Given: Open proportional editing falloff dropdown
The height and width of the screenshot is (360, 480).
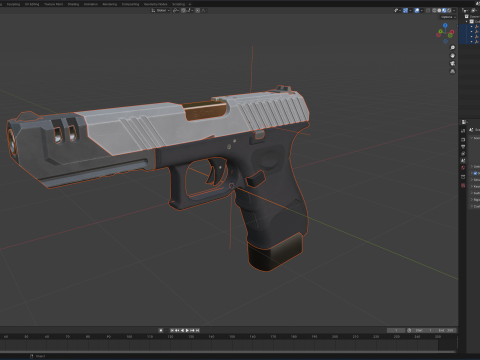Looking at the screenshot, I should tap(204, 10).
